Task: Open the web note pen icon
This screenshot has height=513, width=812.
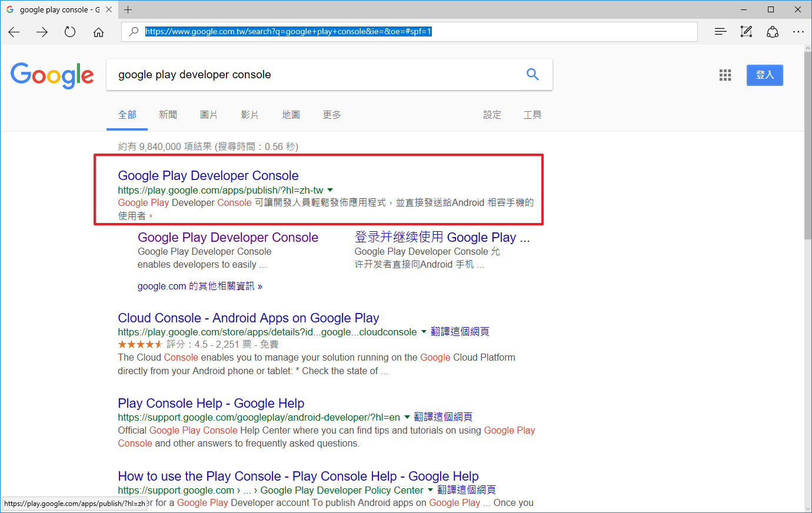Action: 746,32
